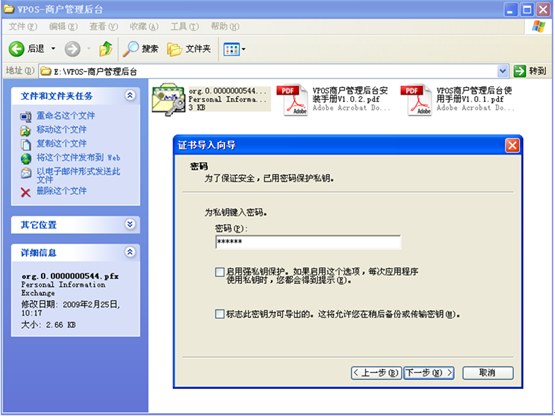555x418 pixels.
Task: Expand the 其它位置 panel
Action: coord(130,224)
